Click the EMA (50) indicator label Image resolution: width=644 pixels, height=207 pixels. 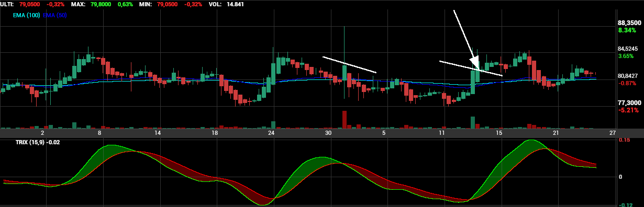[55, 15]
